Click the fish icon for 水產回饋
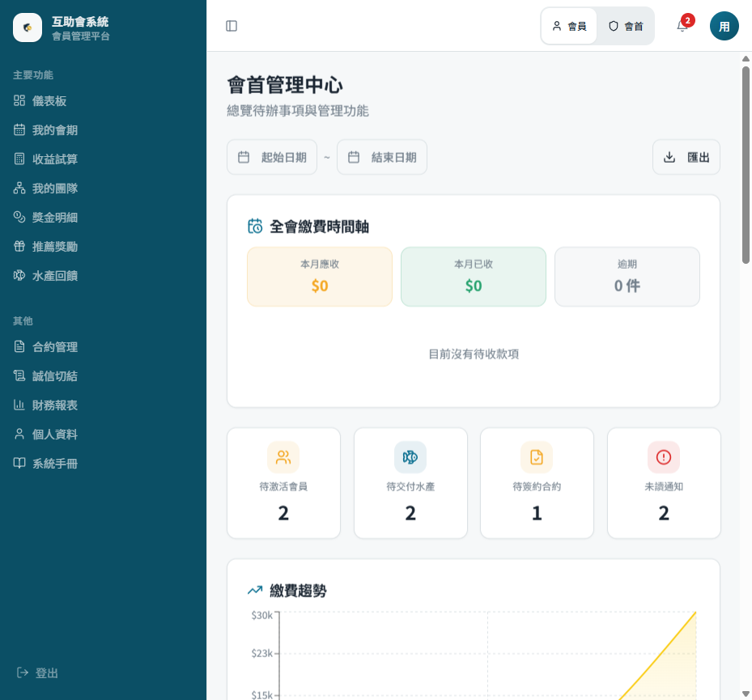 point(19,275)
